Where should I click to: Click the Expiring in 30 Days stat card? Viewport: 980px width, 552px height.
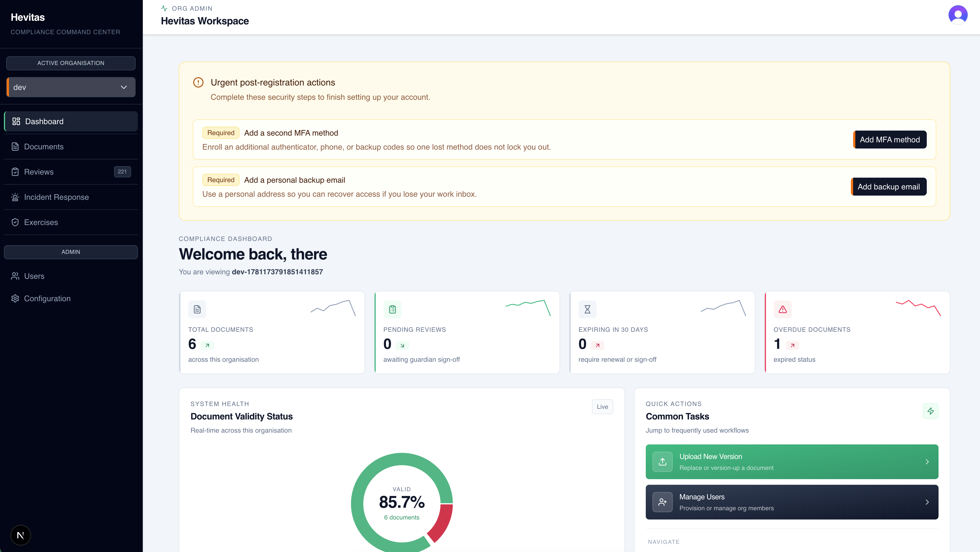click(662, 332)
